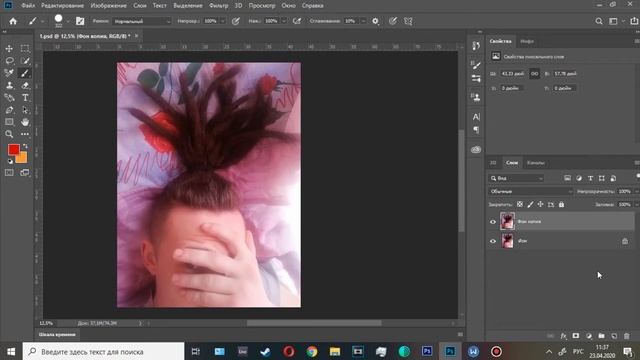
Task: Click the brush Opacity 100% field
Action: pyautogui.click(x=211, y=21)
